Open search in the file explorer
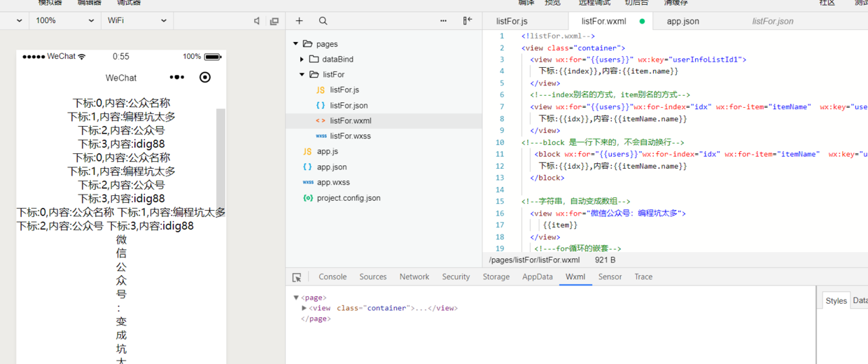This screenshot has width=868, height=364. [323, 21]
